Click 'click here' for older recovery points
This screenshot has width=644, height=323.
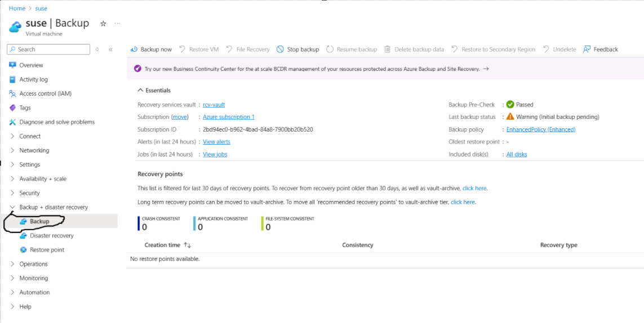474,189
